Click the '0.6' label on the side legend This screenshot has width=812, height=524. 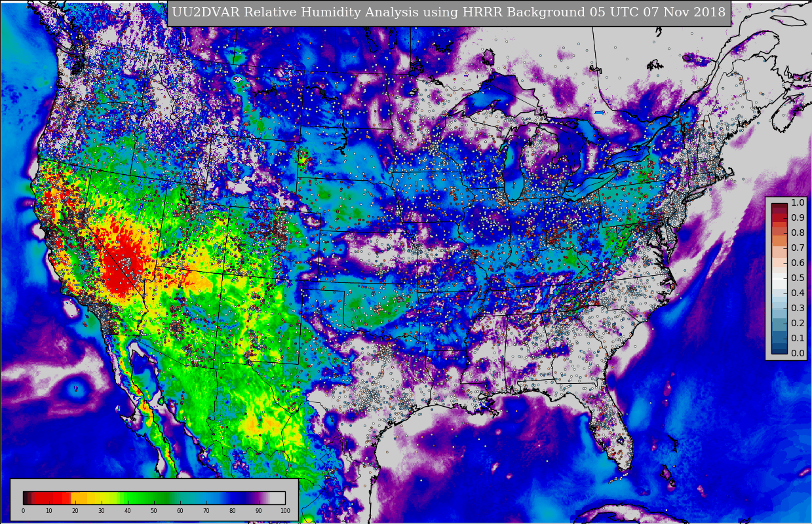coord(798,263)
